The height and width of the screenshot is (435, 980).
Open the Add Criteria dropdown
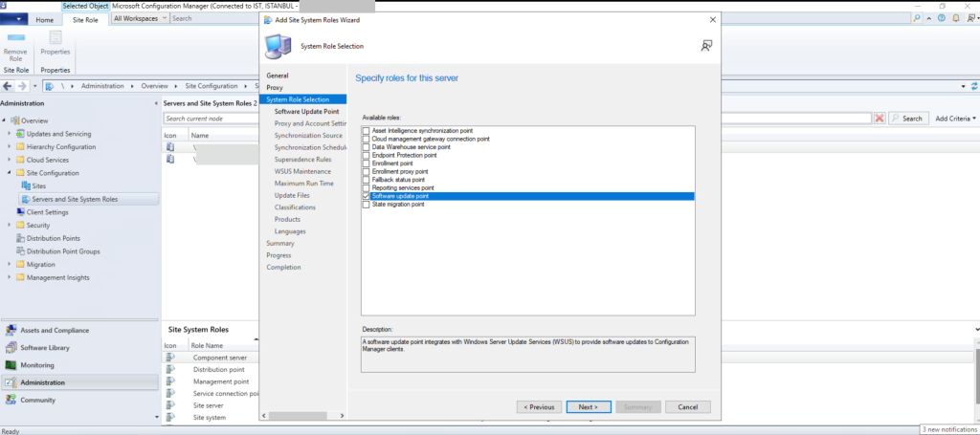[955, 119]
